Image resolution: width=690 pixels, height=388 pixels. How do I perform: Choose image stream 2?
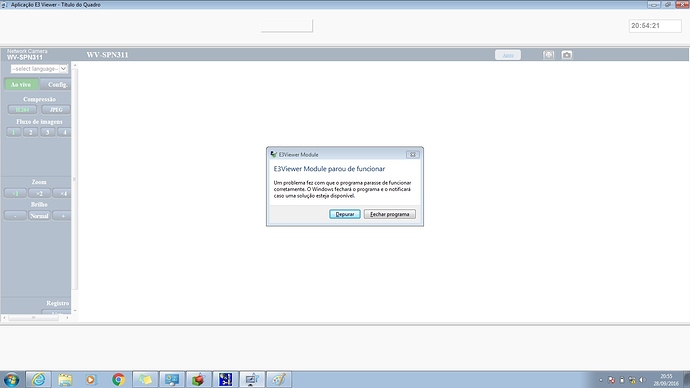click(30, 132)
